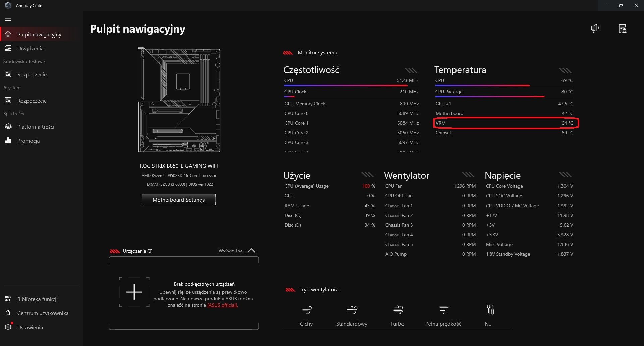Click the Użycie panel stripe icon
The height and width of the screenshot is (346, 644).
coord(368,175)
